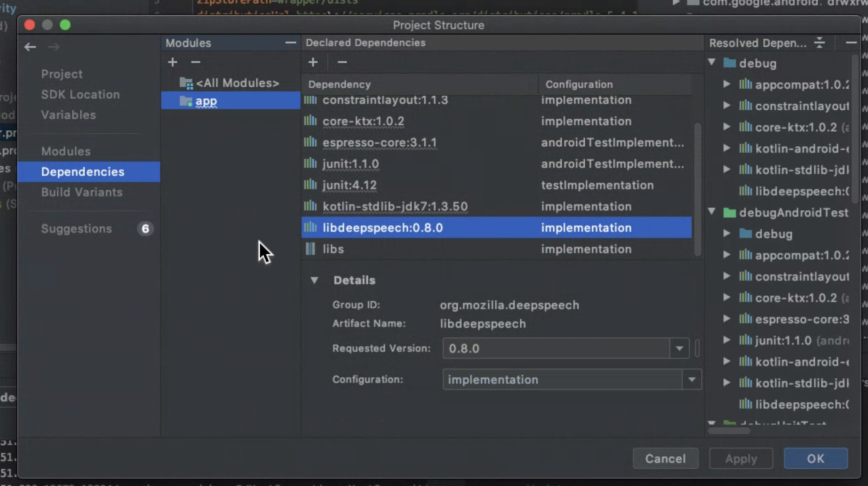Click the add module plus icon
Screen dimensions: 868x486
(173, 62)
